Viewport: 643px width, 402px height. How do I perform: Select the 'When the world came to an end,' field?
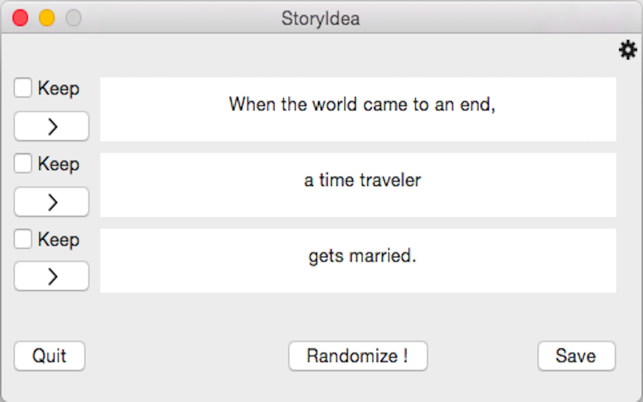[358, 109]
